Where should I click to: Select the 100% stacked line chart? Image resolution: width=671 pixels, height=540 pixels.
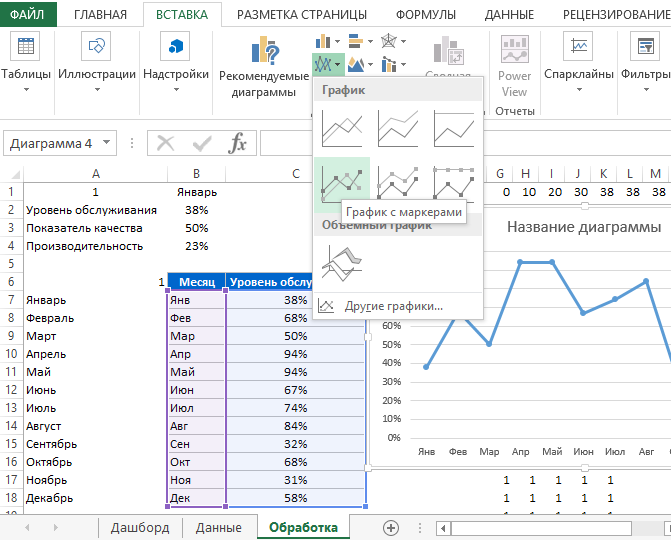[454, 128]
